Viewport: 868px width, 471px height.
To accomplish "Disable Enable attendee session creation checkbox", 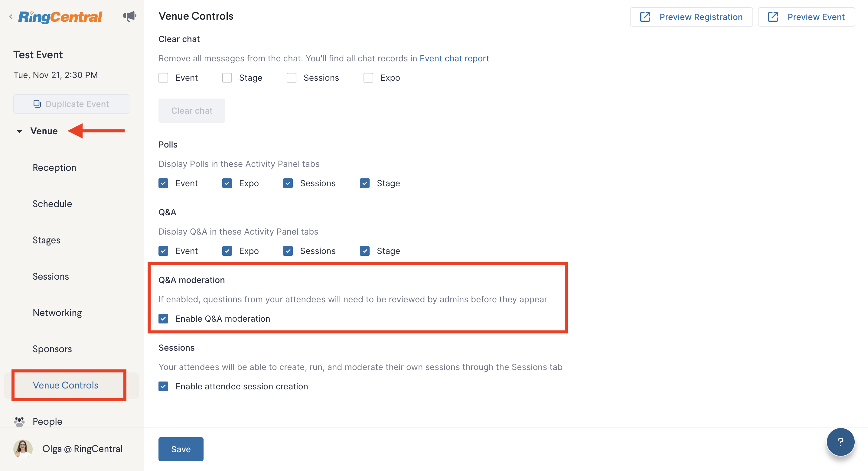I will click(x=163, y=386).
